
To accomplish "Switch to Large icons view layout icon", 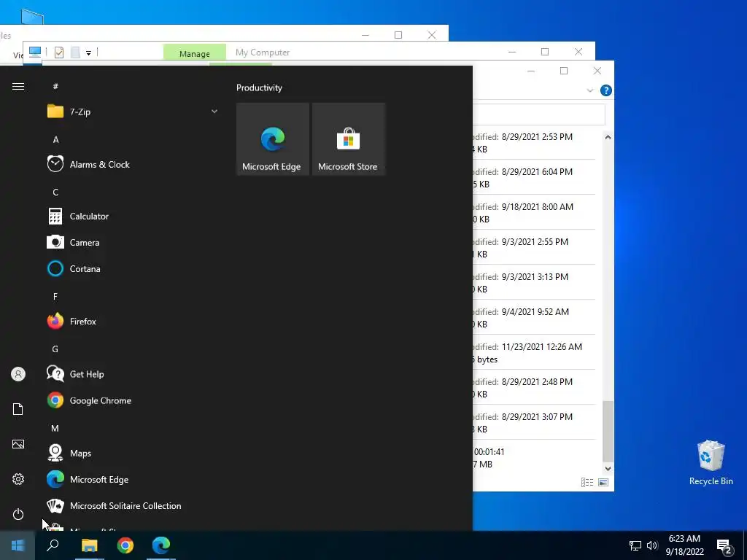I will click(x=603, y=483).
